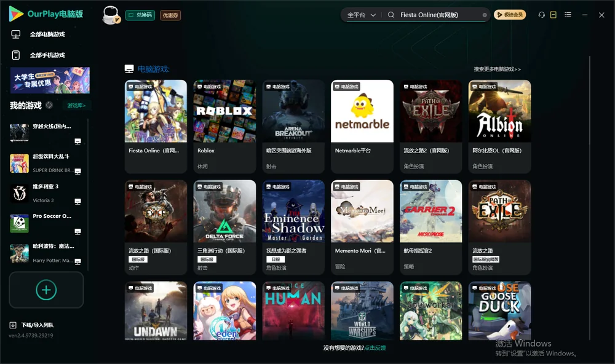Viewport: 615px width, 364px height.
Task: Open the Roblox game card
Action: pyautogui.click(x=224, y=126)
